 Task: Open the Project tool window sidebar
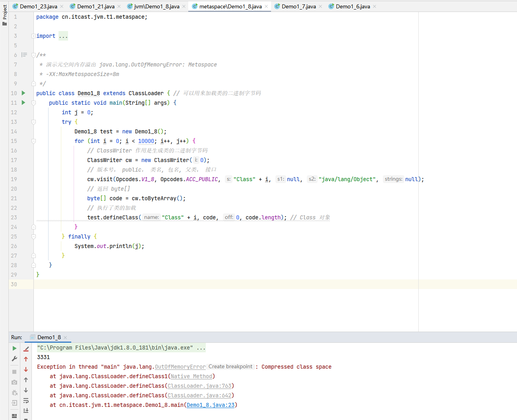pyautogui.click(x=4, y=15)
